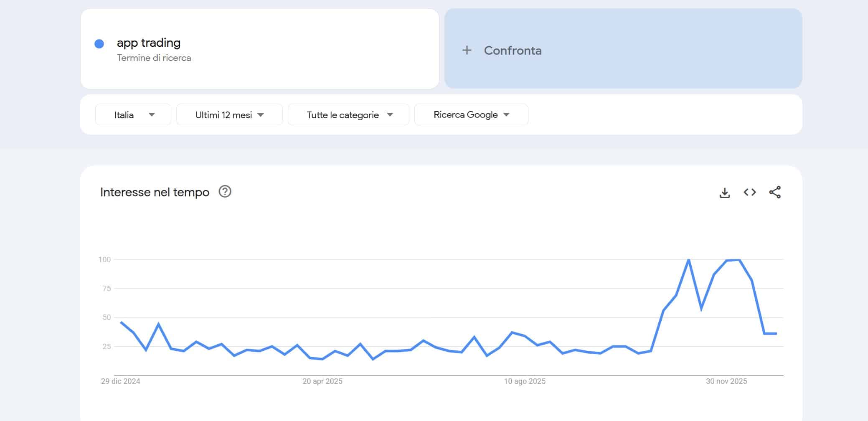
Task: Open the Tutte le categorie dropdown
Action: (348, 114)
